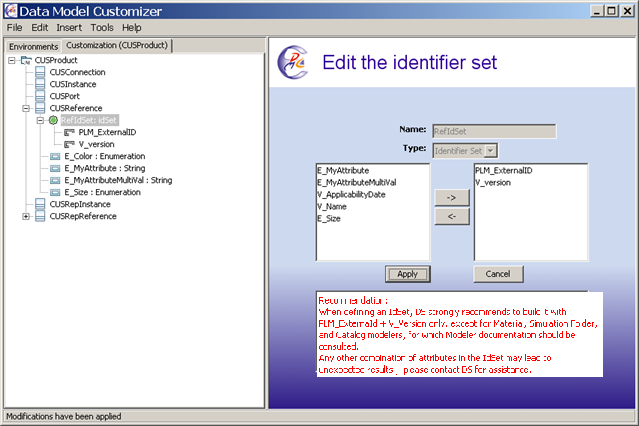Select E_MyAttribute in available list
This screenshot has width=639, height=426.
tap(343, 170)
